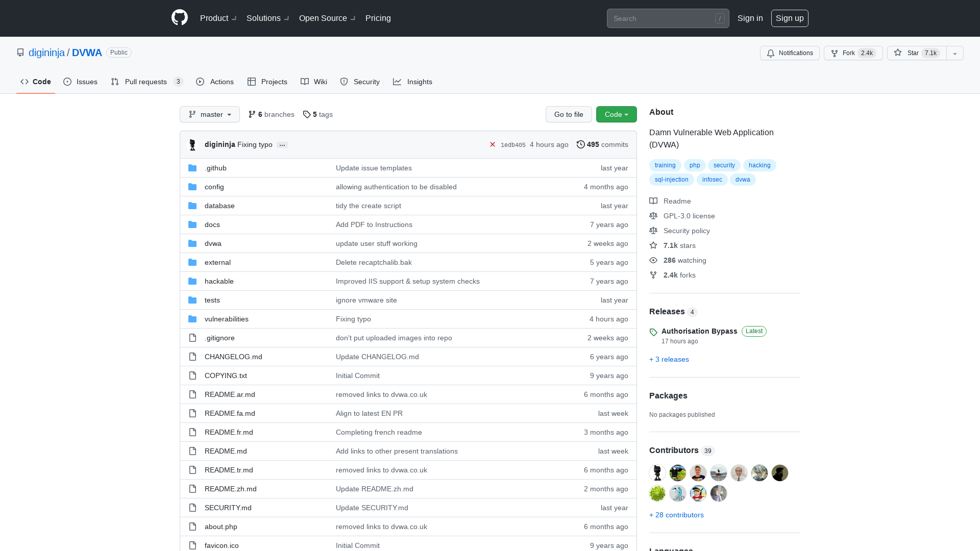Select the Code tab
Screen dimensions: 980x551
point(36,82)
